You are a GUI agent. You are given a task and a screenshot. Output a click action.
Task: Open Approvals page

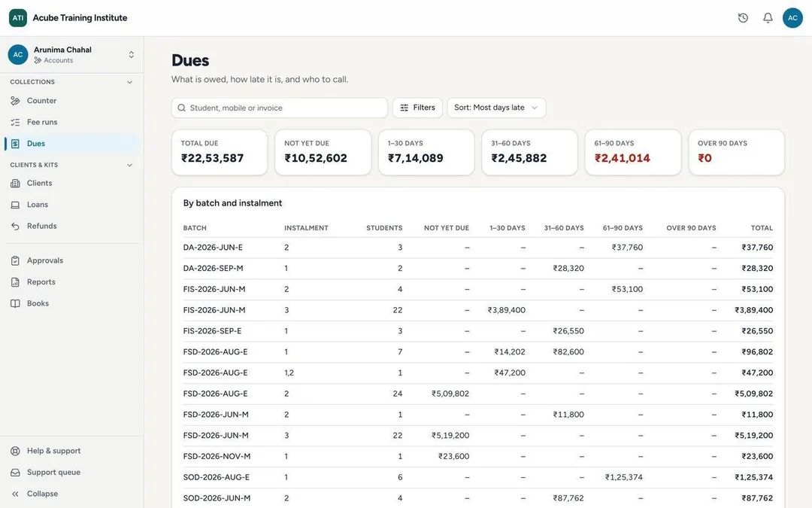(71, 260)
